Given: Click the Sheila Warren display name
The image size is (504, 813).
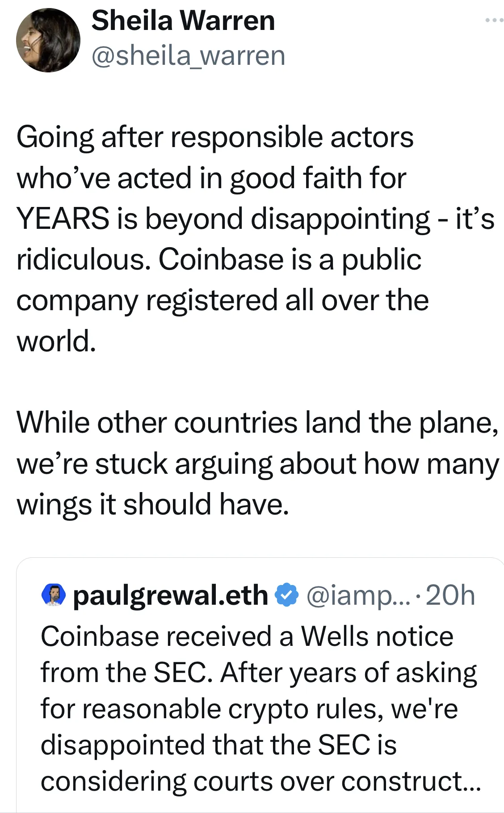Looking at the screenshot, I should [183, 21].
